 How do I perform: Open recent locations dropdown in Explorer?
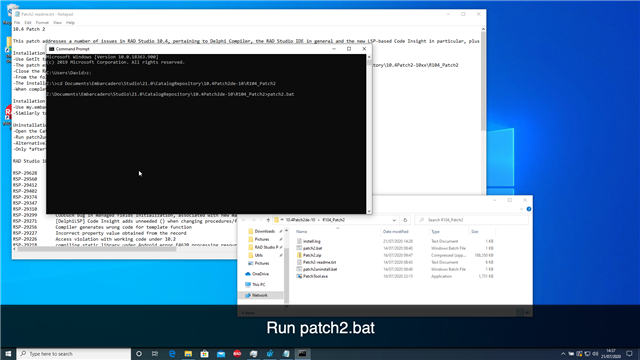click(262, 220)
